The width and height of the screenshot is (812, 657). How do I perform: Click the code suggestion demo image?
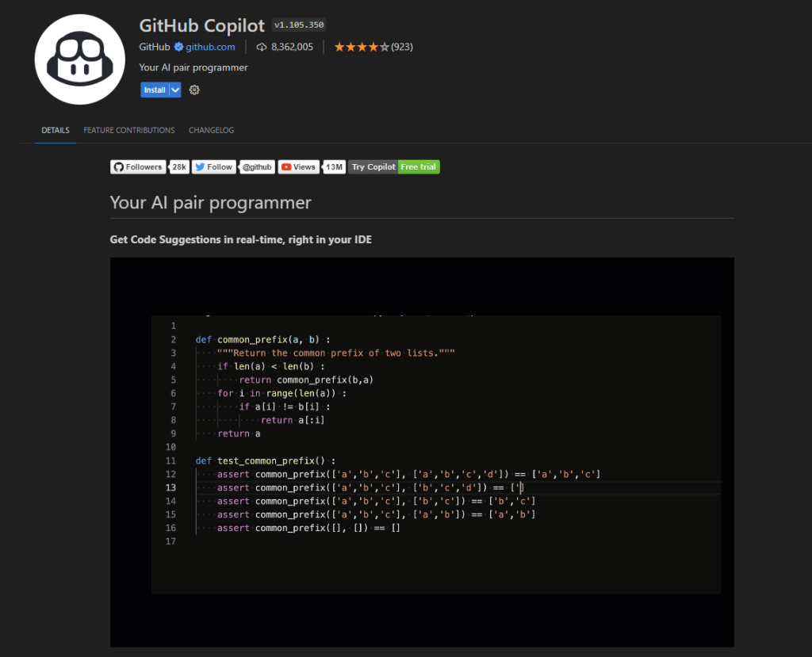click(x=422, y=452)
